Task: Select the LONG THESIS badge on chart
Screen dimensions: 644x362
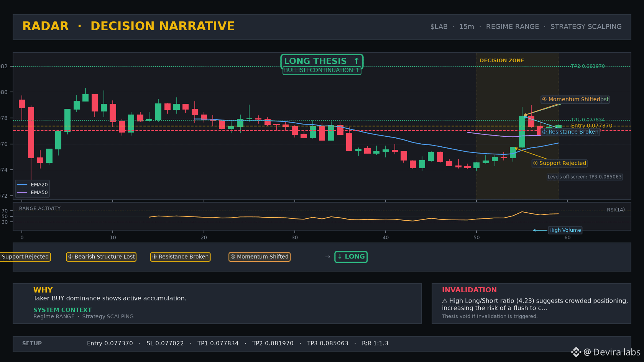Action: click(x=322, y=61)
